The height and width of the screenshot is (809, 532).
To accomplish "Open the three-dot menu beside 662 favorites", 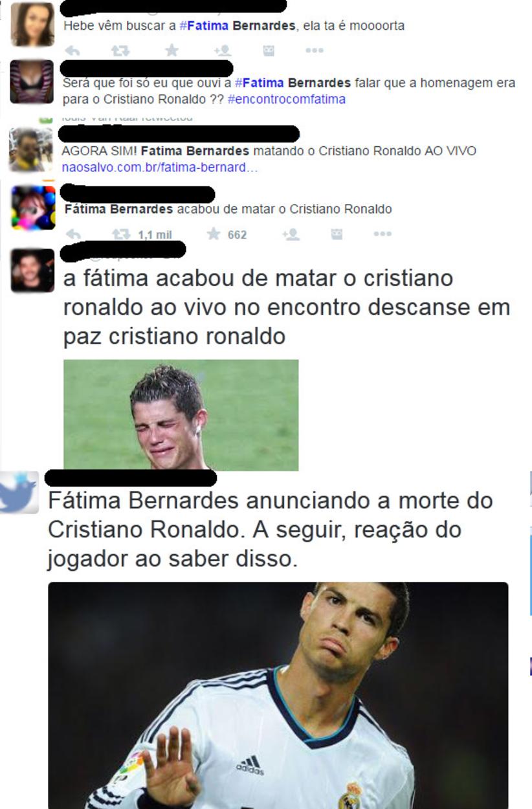I will click(382, 234).
